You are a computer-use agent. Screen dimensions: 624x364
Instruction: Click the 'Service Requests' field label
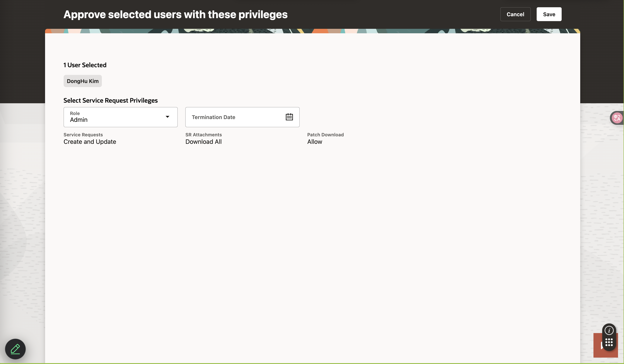tap(83, 135)
